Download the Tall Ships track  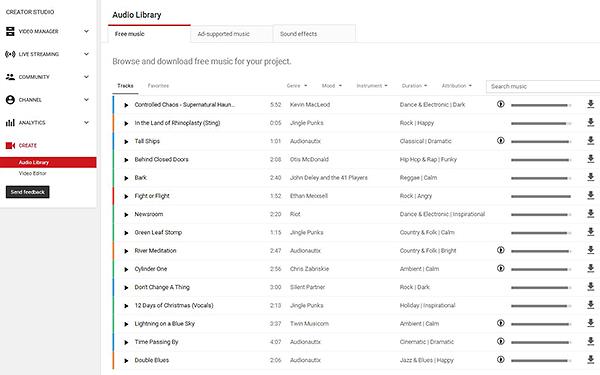tap(590, 140)
